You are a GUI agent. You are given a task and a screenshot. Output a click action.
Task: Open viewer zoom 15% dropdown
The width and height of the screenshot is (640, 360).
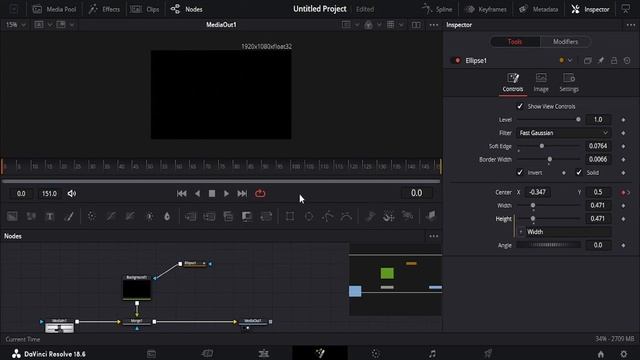tap(15, 25)
